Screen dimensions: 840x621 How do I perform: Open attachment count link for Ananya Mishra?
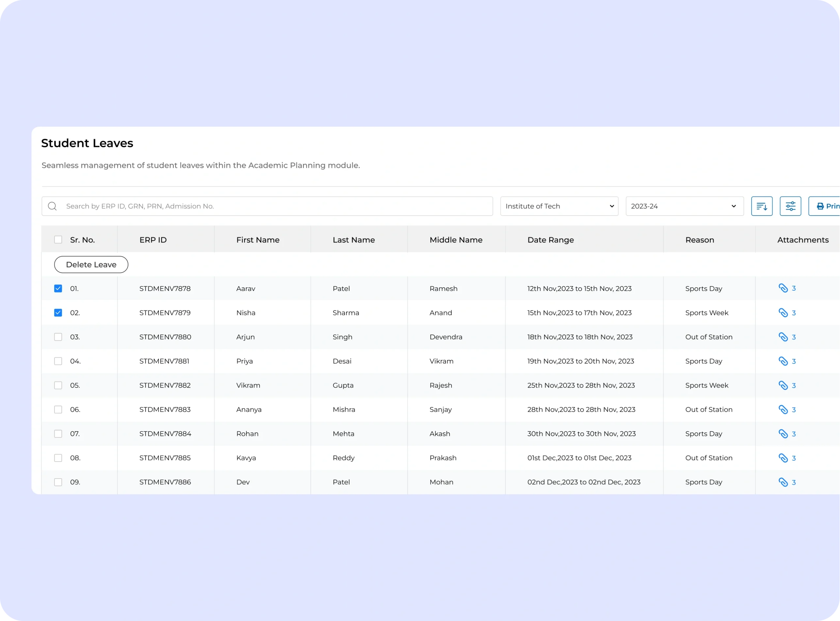pyautogui.click(x=793, y=410)
